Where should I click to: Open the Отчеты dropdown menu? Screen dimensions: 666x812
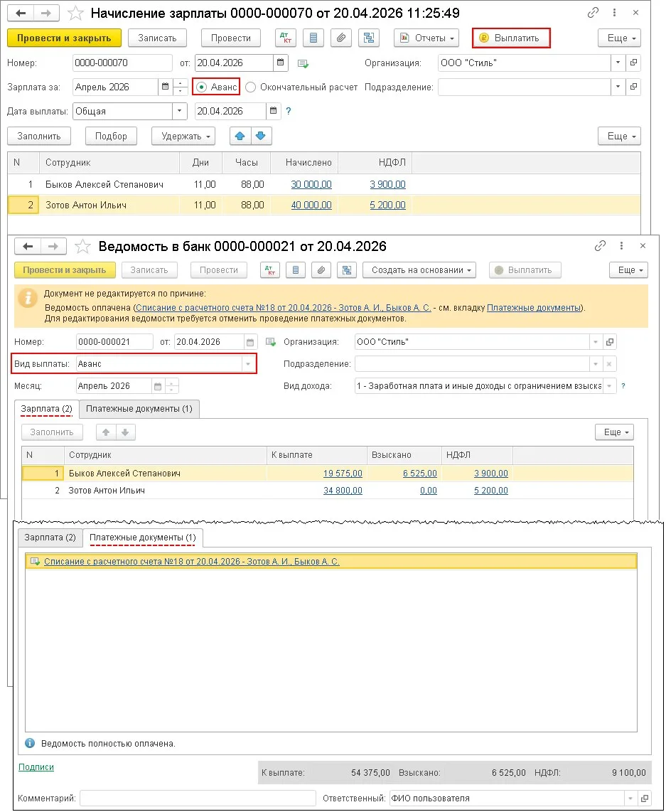tap(426, 38)
